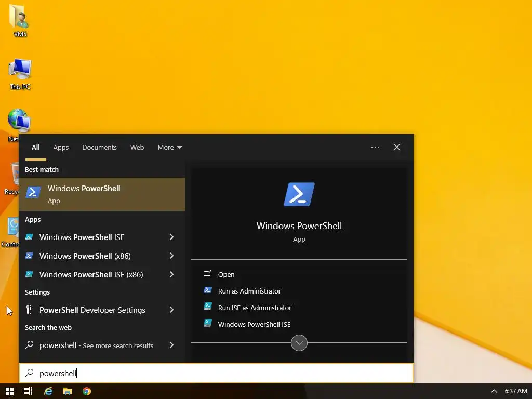Switch to the Apps search tab
The height and width of the screenshot is (399, 532).
[x=61, y=147]
